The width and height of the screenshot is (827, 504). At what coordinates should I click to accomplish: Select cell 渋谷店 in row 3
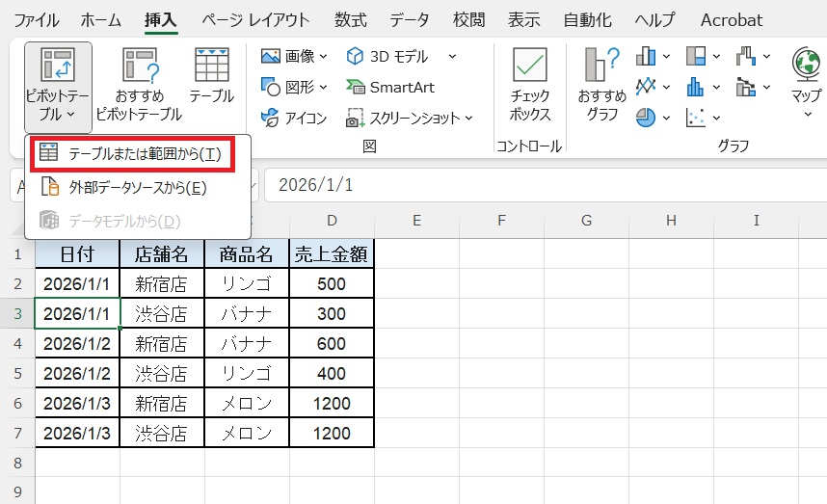pyautogui.click(x=161, y=314)
